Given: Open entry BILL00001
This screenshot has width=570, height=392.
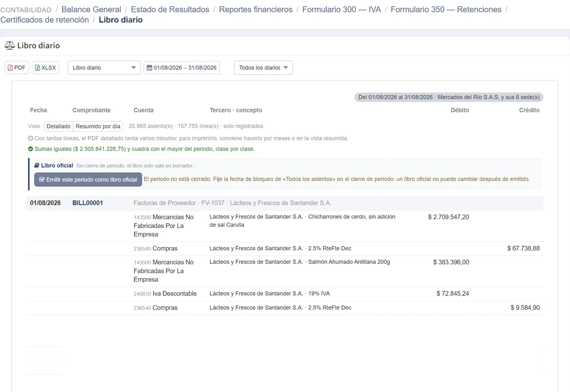Looking at the screenshot, I should tap(87, 203).
